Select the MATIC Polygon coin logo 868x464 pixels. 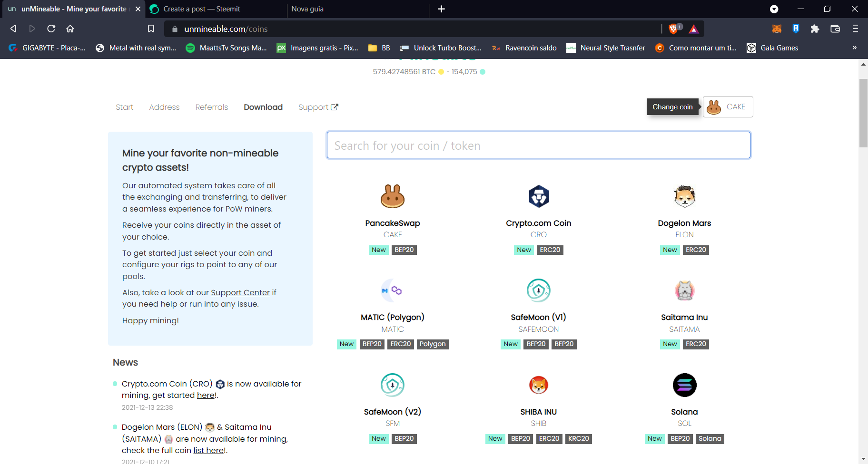tap(393, 290)
